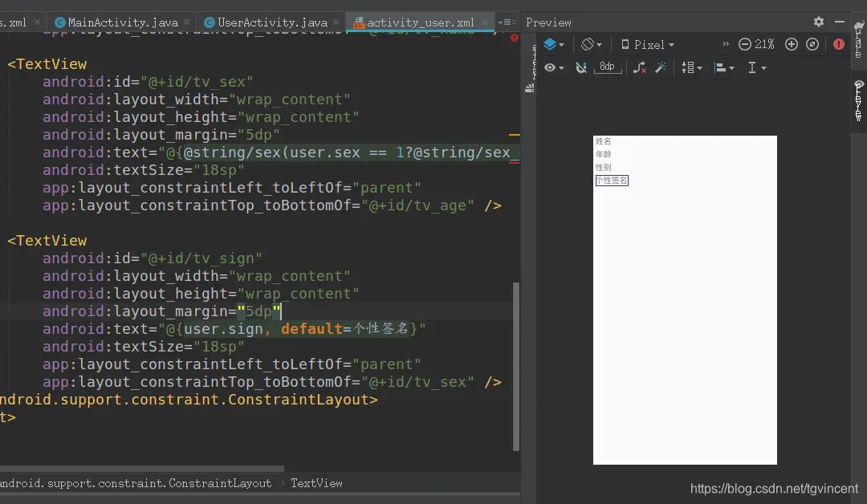The image size is (867, 504).
Task: Click the ConstraintLayout breadcrumb at the bottom
Action: [x=136, y=483]
